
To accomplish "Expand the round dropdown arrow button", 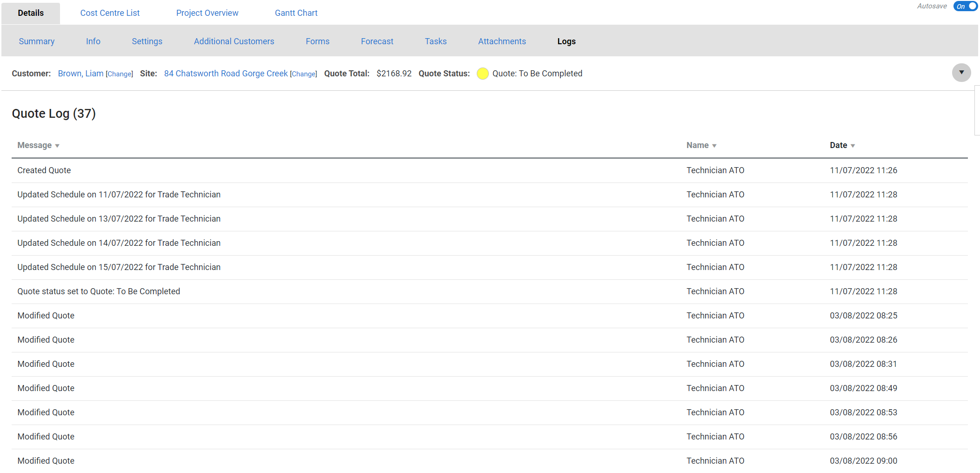I will pyautogui.click(x=961, y=73).
